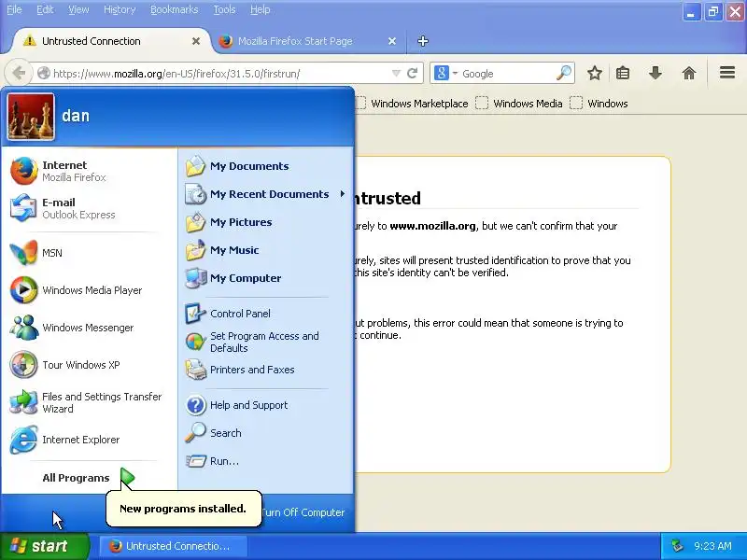Show bookmarks list icon
This screenshot has height=560, width=747.
click(x=623, y=74)
